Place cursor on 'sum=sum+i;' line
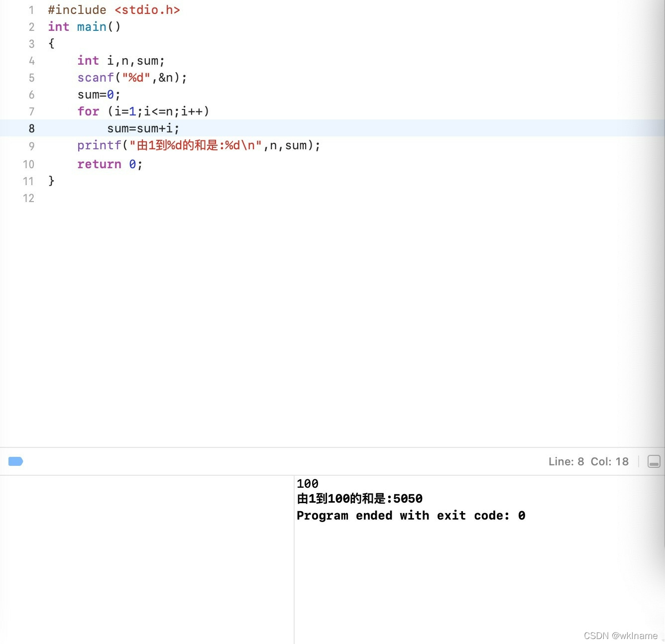 point(143,128)
